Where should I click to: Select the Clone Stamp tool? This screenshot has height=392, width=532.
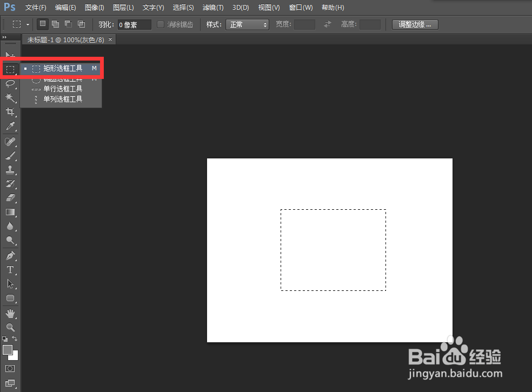tap(10, 170)
